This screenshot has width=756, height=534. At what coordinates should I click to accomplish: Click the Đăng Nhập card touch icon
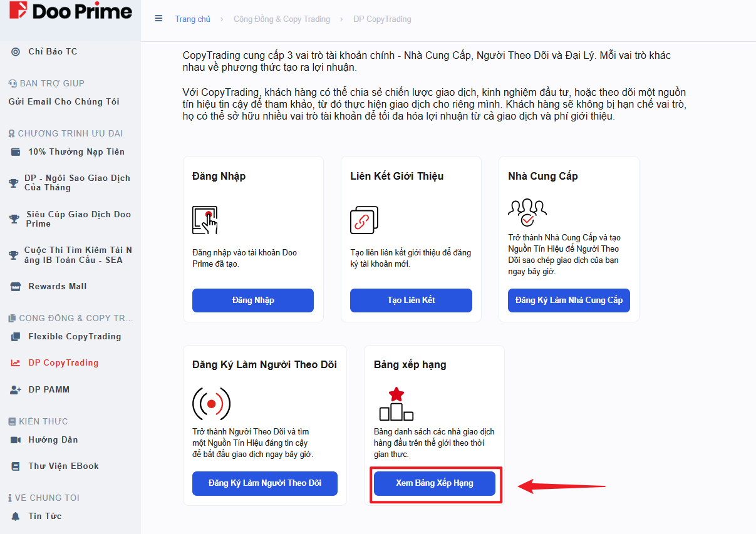coord(205,220)
